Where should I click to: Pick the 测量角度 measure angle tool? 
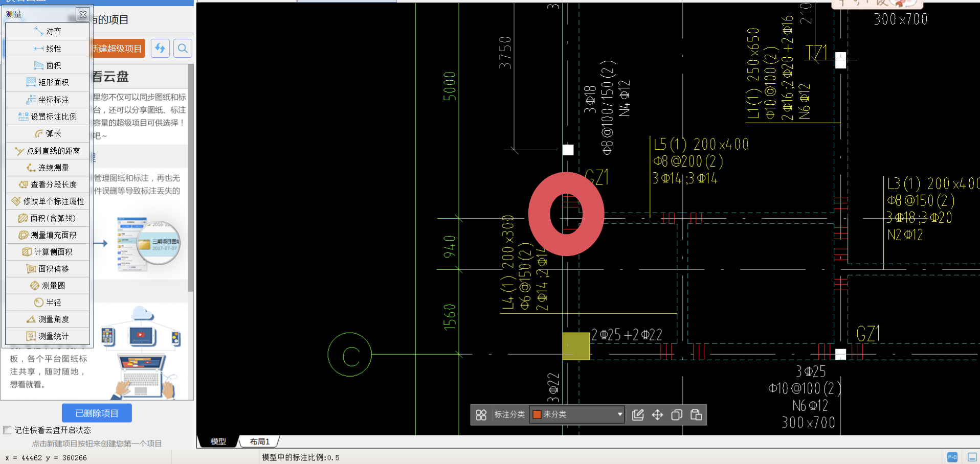[x=48, y=319]
